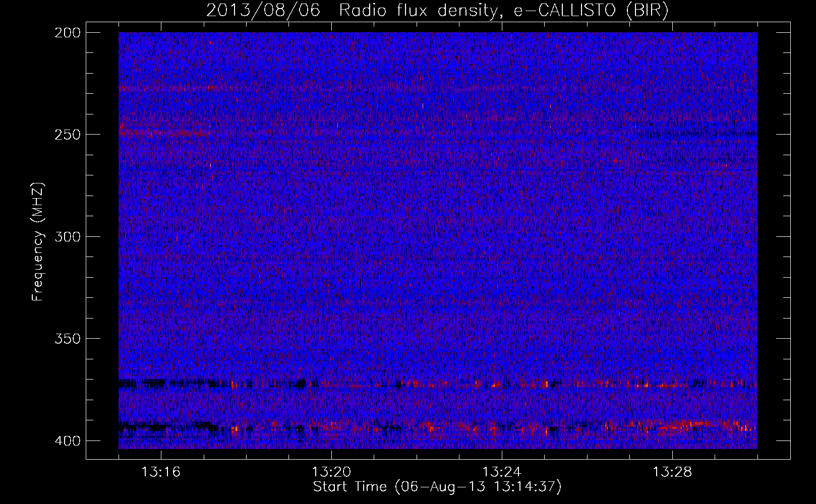Select the 250 frequency tick label
This screenshot has height=504, width=816.
pos(67,135)
